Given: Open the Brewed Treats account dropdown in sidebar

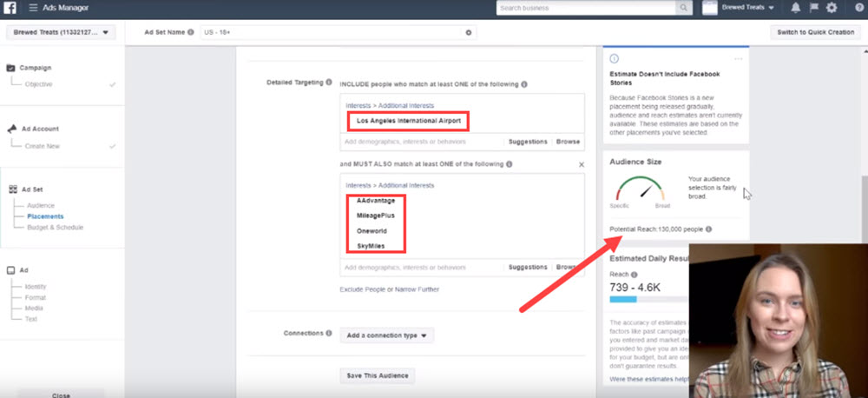Looking at the screenshot, I should [61, 33].
